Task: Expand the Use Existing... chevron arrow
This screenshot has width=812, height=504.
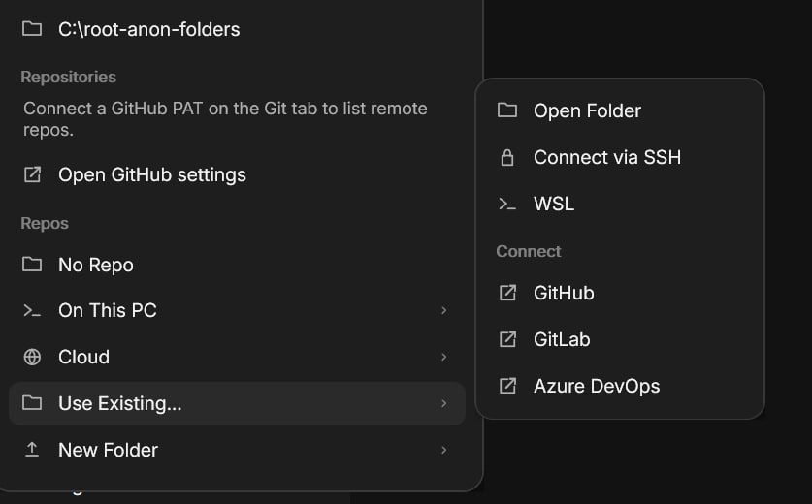Action: click(443, 403)
